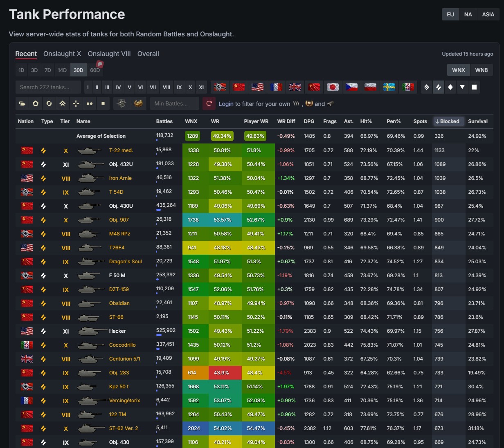Sort by the WR Diff column header

(286, 121)
